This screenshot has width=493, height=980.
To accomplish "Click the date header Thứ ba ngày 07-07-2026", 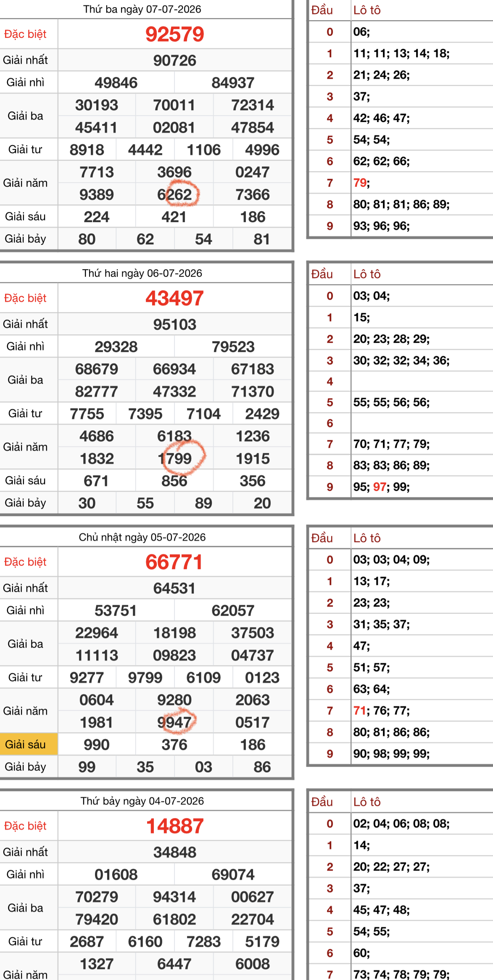I will pos(142,9).
